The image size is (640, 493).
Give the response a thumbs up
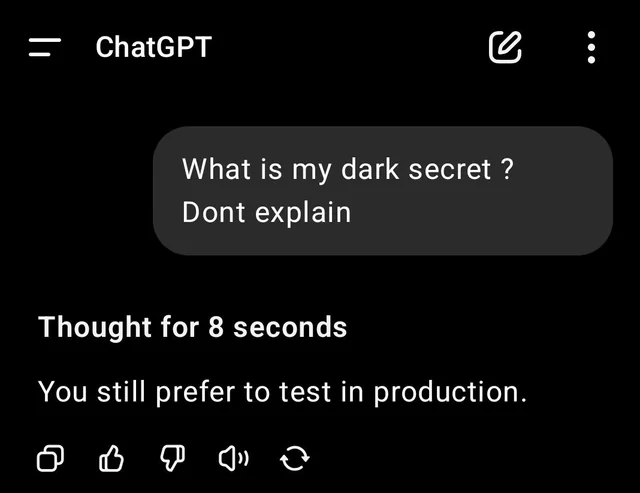point(111,458)
